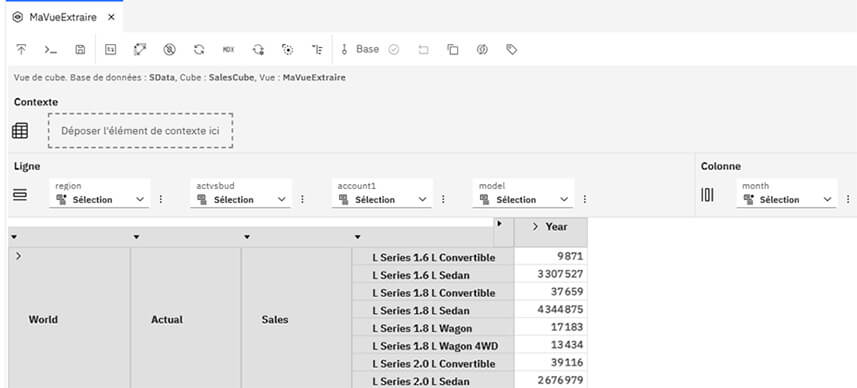Click the T1 square toolbar icon
The width and height of the screenshot is (857, 388).
[x=110, y=50]
